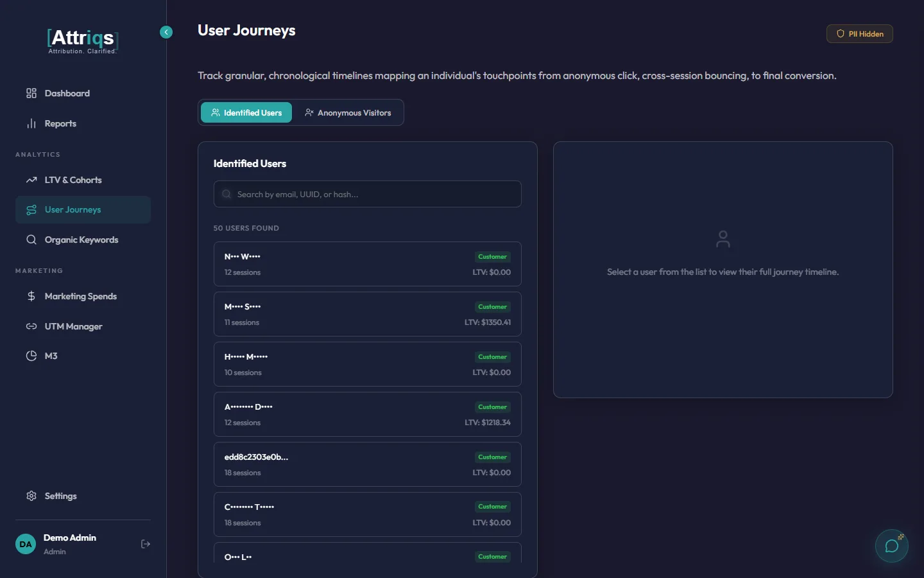
Task: Select the Reports bar-chart icon
Action: tap(31, 123)
